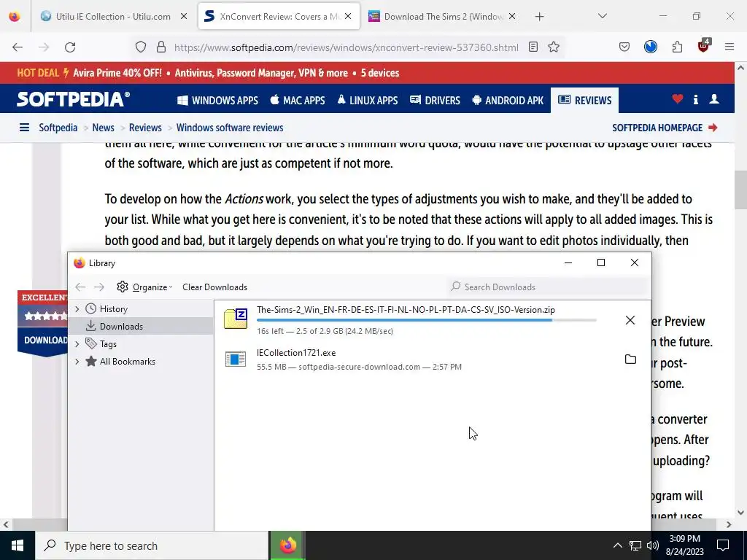Click the taskbar search box
747x560 pixels.
(x=152, y=545)
